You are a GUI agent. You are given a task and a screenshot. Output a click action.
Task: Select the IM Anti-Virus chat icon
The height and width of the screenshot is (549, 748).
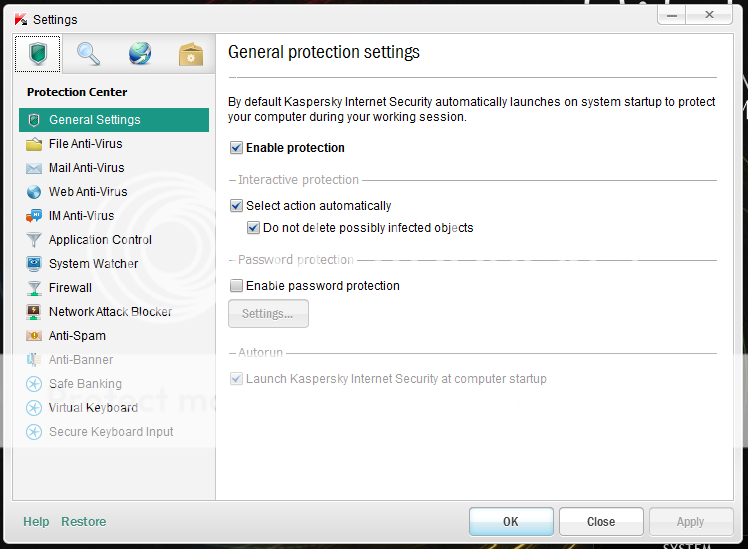(x=34, y=216)
